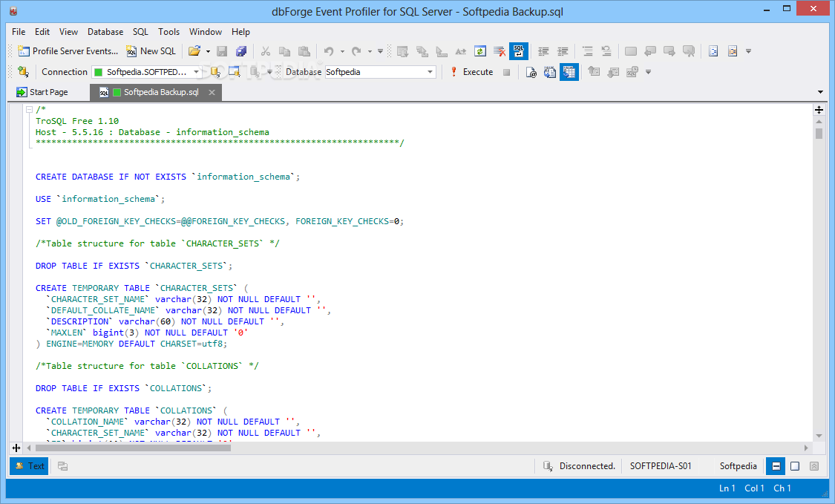Expand the Open File dropdown arrow
The image size is (835, 504).
(208, 52)
